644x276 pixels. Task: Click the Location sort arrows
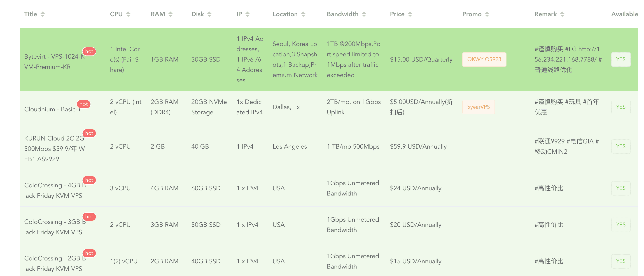303,14
